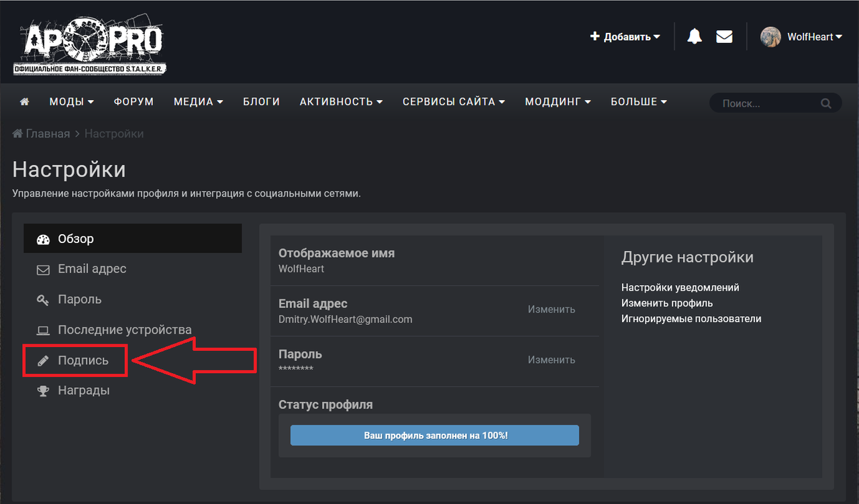Select the Email адрес settings tab
This screenshot has width=859, height=504.
[x=133, y=269]
